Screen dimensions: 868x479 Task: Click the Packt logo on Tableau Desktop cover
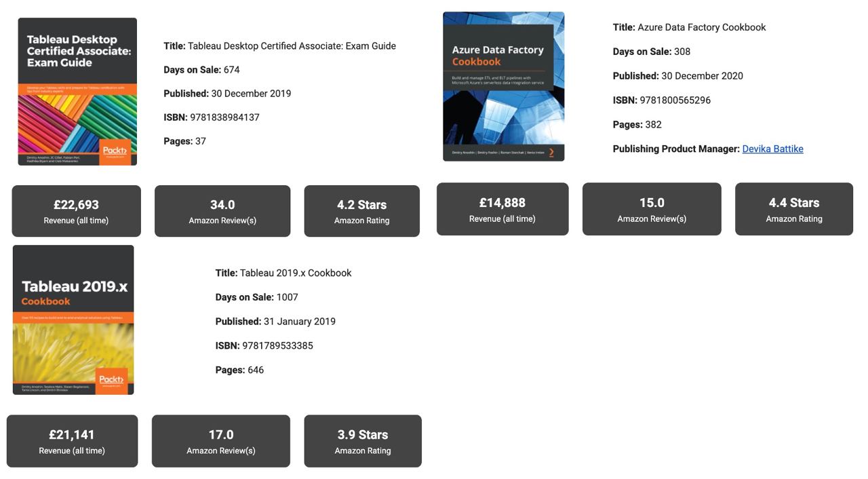pyautogui.click(x=115, y=151)
